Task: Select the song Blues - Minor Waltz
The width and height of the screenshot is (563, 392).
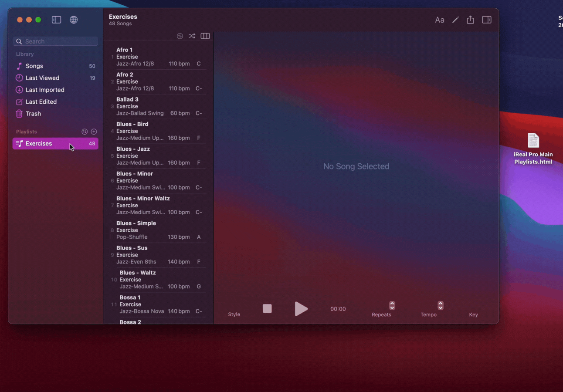Action: point(158,206)
